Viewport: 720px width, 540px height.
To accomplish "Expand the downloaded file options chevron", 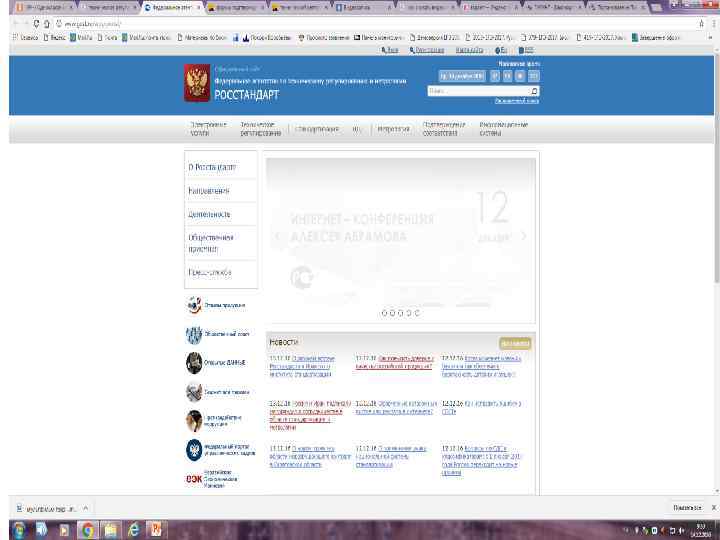I will point(85,508).
